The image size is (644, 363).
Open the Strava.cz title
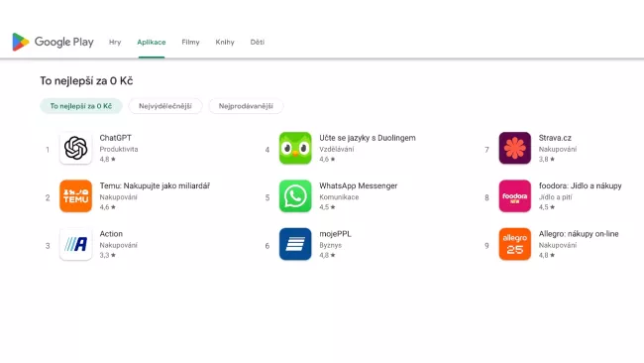click(555, 138)
